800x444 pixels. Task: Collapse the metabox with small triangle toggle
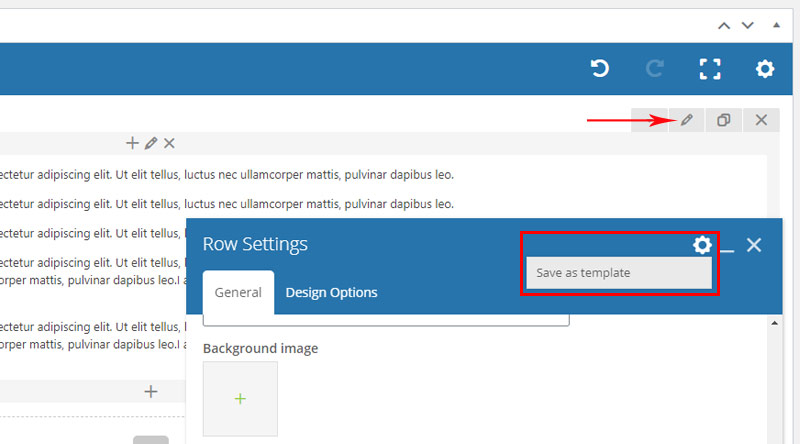776,25
